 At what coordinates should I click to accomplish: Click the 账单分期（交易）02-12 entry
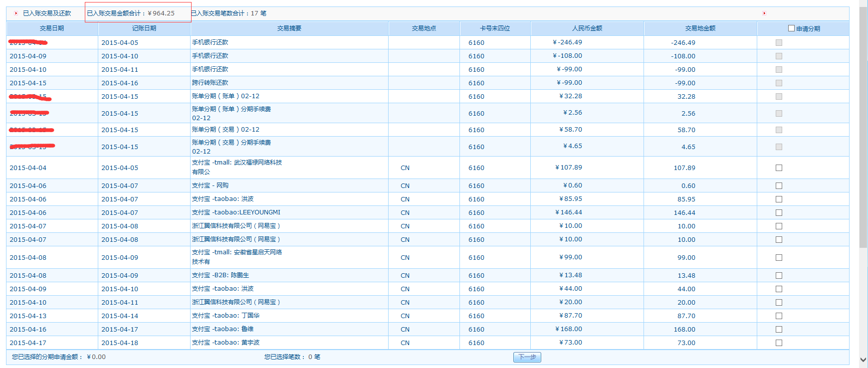coord(225,130)
